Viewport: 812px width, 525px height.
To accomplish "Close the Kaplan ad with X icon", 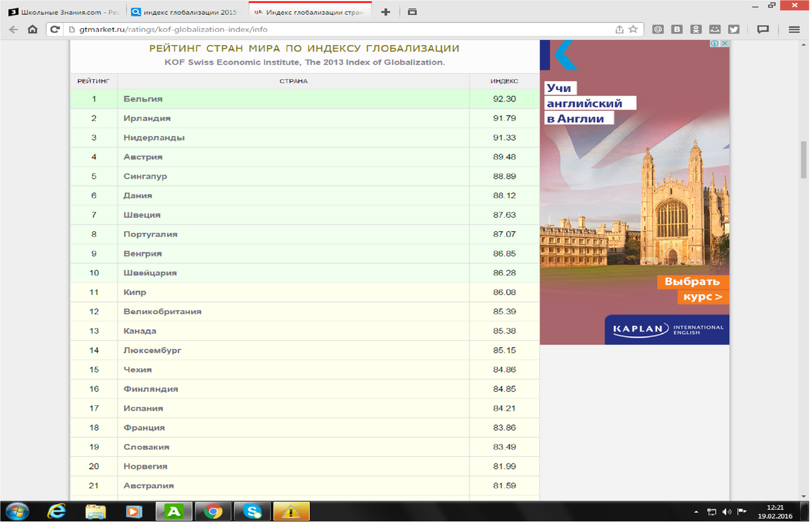I will (724, 43).
